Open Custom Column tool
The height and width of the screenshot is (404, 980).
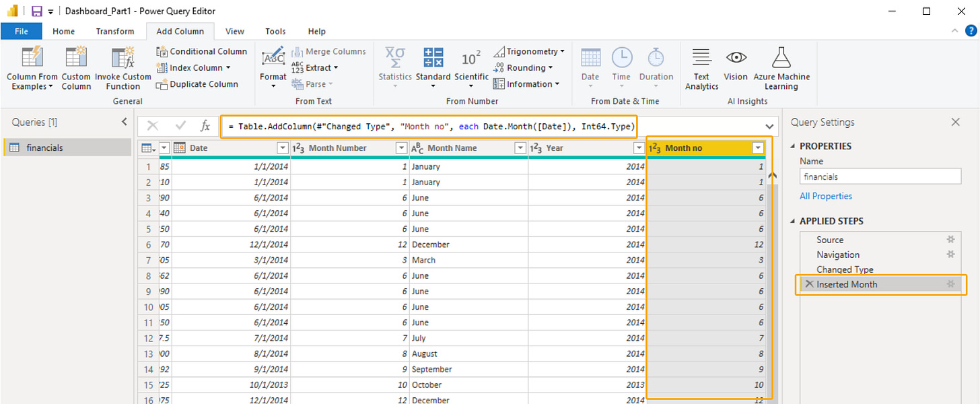76,68
